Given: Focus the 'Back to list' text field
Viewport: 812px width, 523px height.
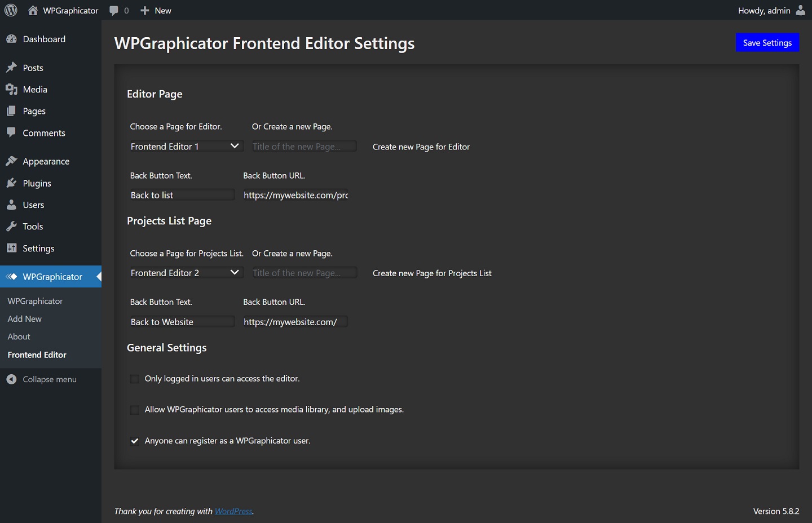Looking at the screenshot, I should pos(182,195).
